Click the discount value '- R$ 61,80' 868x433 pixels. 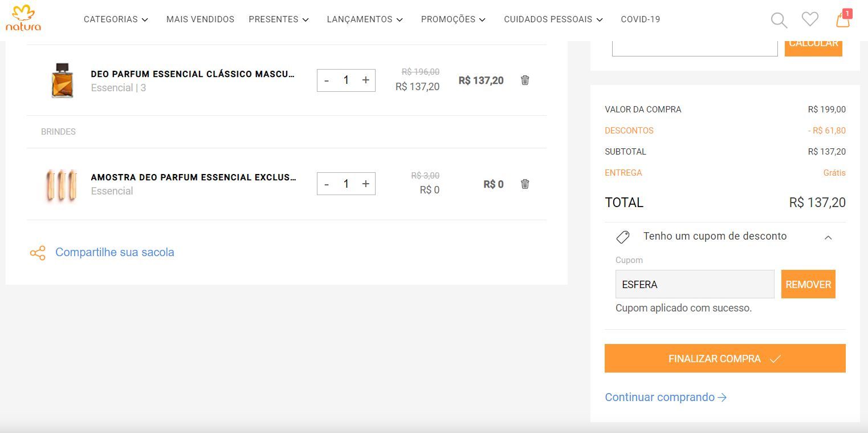point(826,131)
